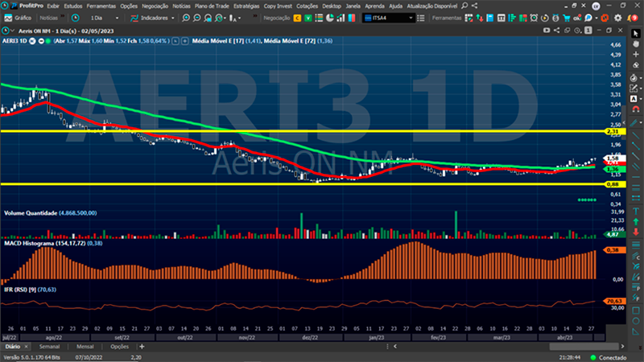The image size is (644, 362).
Task: Select the arrow cursor tool
Action: tap(636, 34)
